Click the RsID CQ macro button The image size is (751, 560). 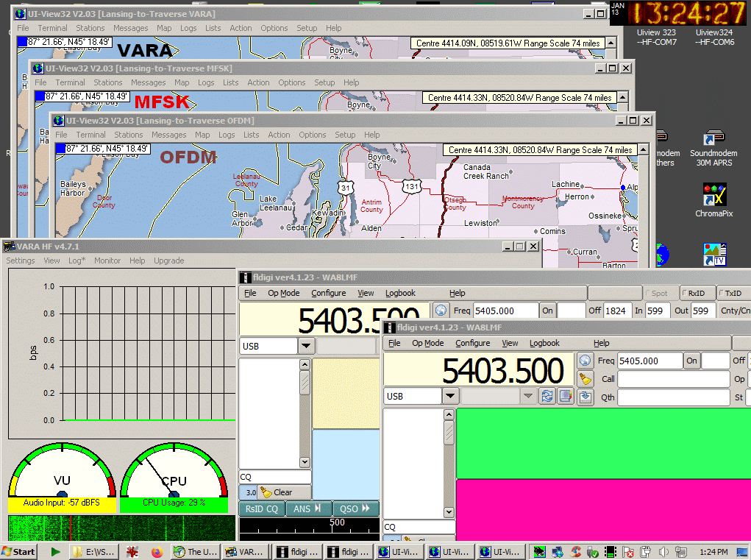tap(262, 508)
